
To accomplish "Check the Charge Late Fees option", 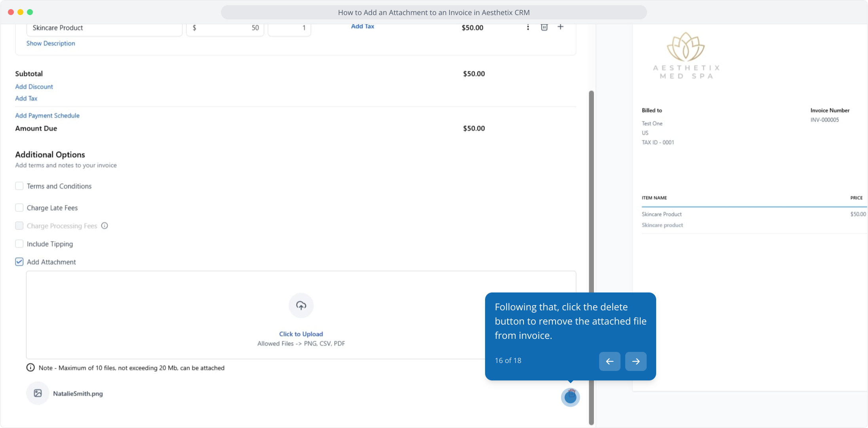I will click(19, 208).
